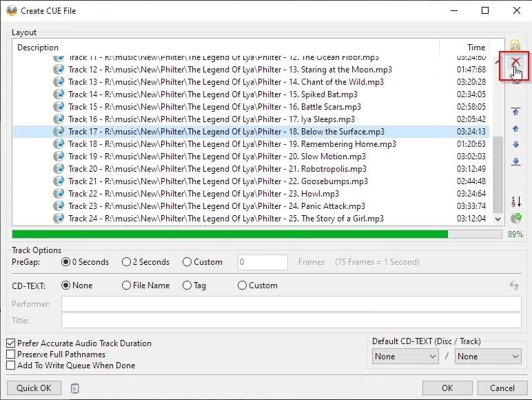Viewport: 532px width, 400px height.
Task: Move selected track up one position
Action: pos(515,128)
